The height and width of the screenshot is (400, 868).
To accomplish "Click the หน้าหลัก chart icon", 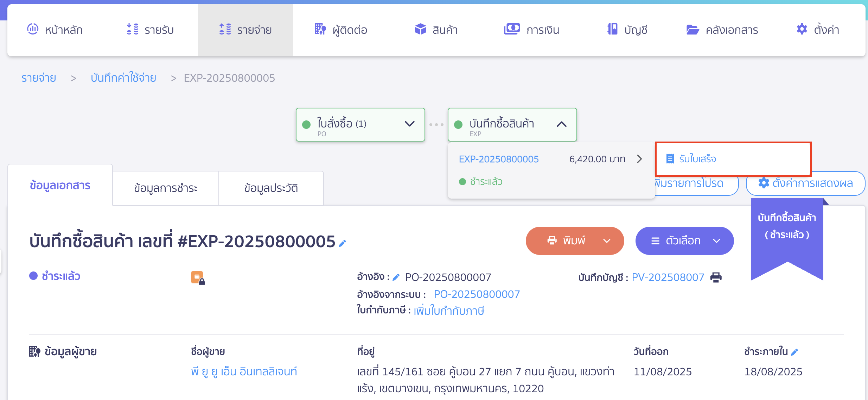I will point(33,29).
